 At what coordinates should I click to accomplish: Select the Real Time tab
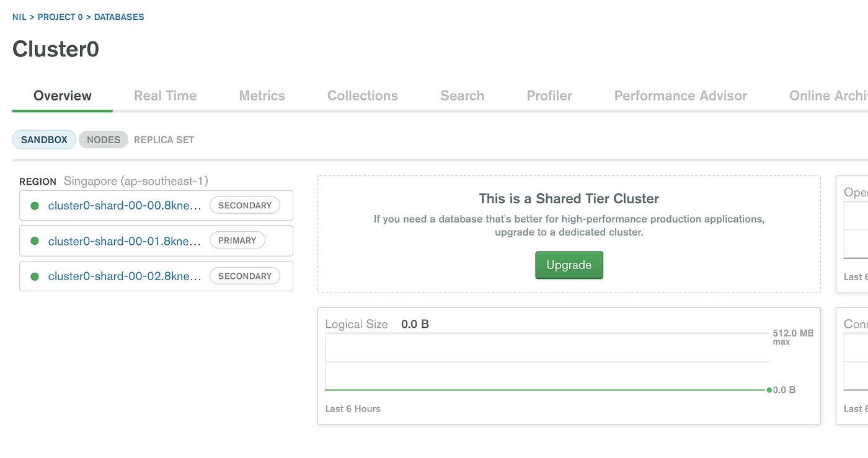click(165, 95)
